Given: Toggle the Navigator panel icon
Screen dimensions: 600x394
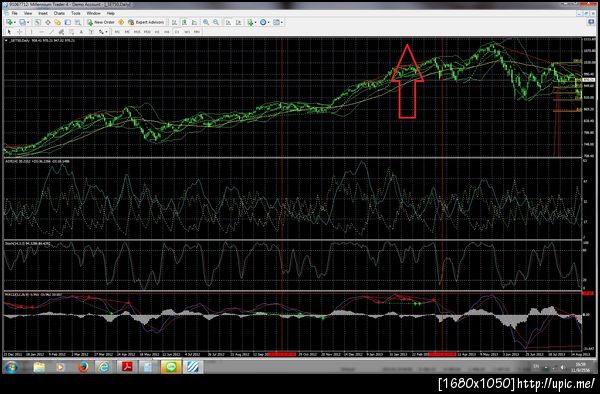Looking at the screenshot, I should pyautogui.click(x=57, y=22).
